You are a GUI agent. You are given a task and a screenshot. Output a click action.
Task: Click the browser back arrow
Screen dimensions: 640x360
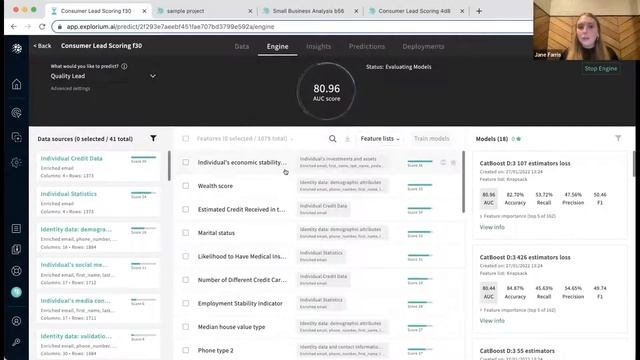[14, 27]
